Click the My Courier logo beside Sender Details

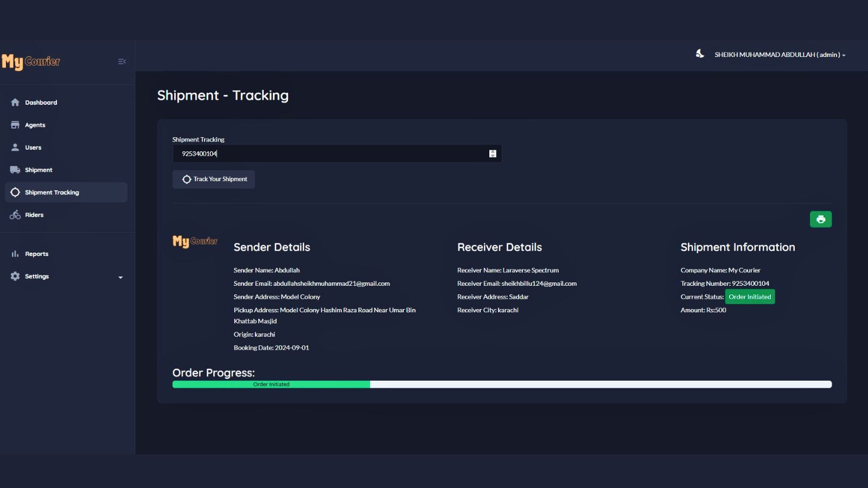click(195, 241)
